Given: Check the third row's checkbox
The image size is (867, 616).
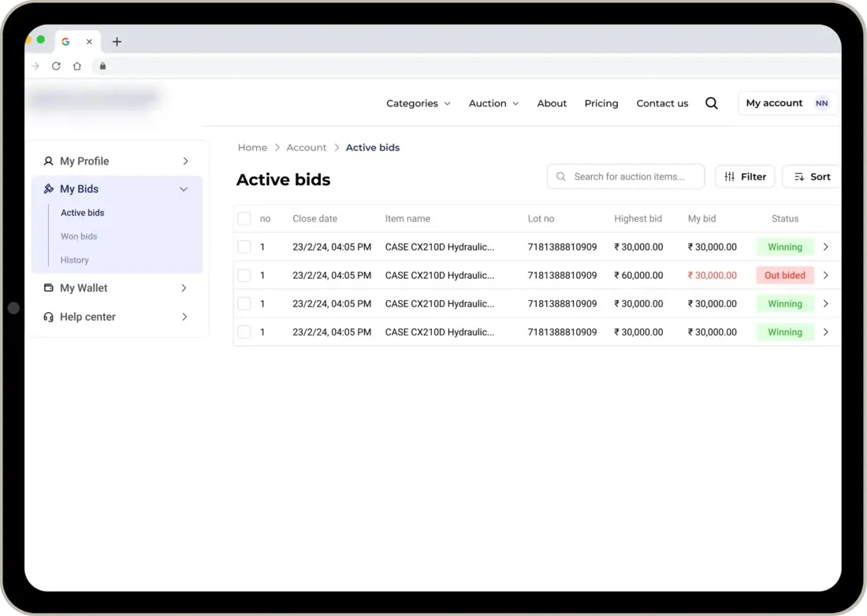Looking at the screenshot, I should coord(244,304).
